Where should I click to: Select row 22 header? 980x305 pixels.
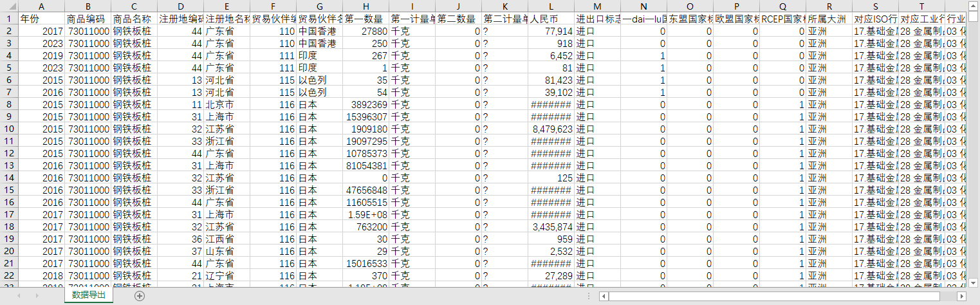coord(9,275)
